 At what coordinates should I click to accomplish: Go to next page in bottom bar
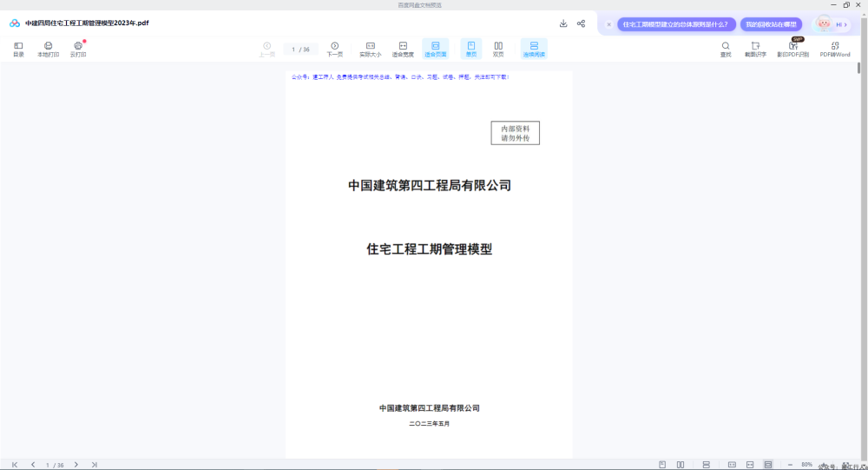[76, 465]
